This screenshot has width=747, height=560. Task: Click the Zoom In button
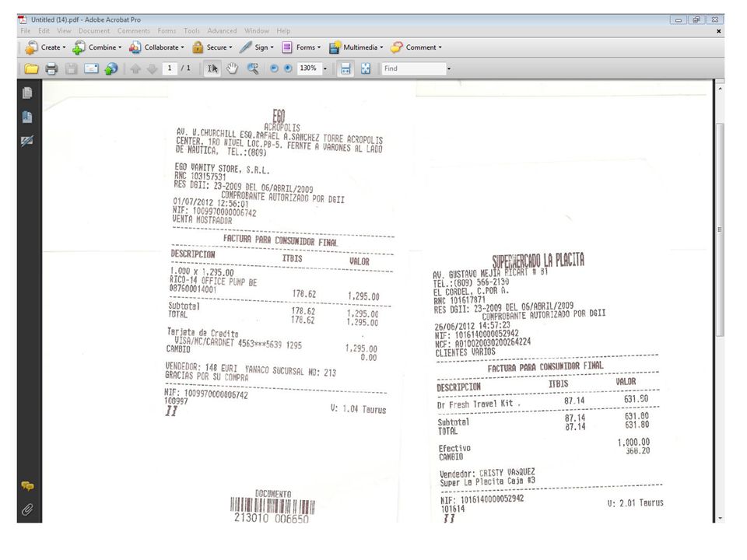point(288,68)
